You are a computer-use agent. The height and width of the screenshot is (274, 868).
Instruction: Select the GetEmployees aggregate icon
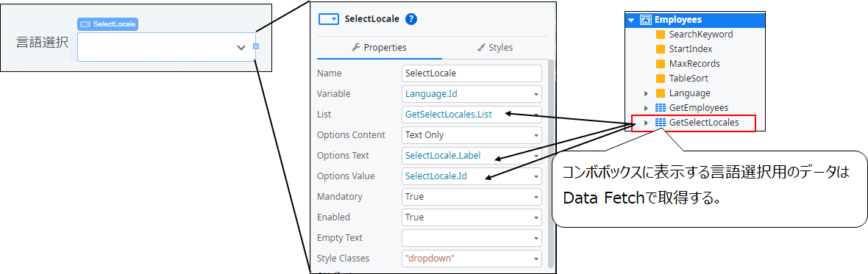[x=661, y=108]
